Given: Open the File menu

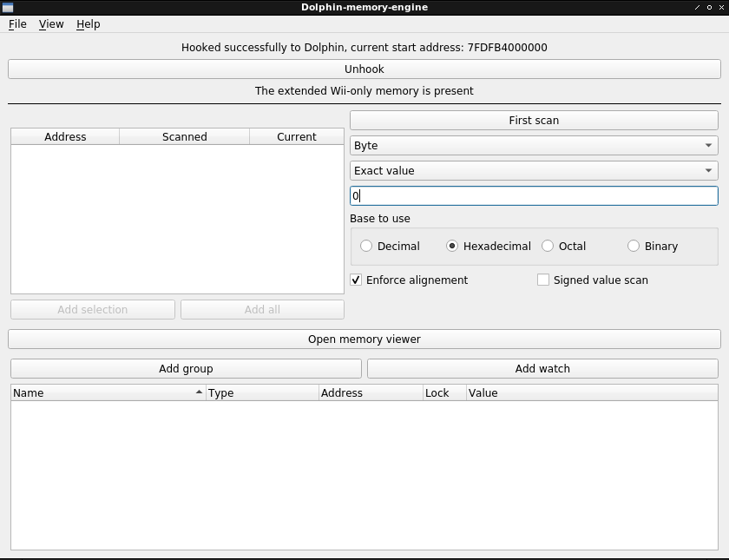Looking at the screenshot, I should [x=17, y=24].
